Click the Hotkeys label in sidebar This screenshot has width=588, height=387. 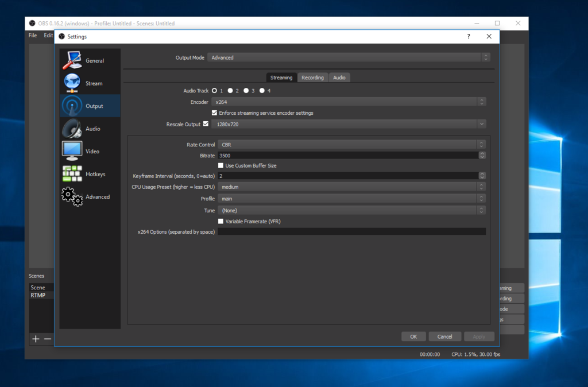[95, 175]
